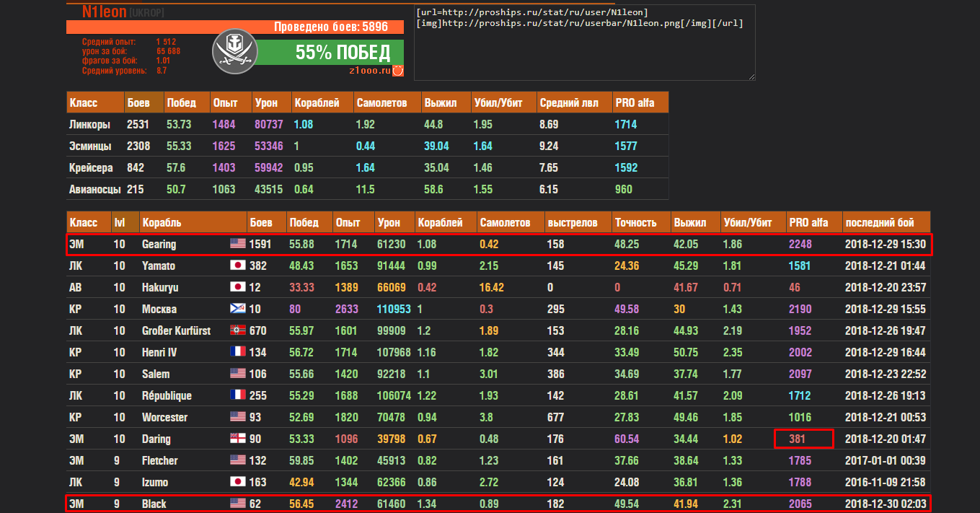Image resolution: width=980 pixels, height=513 pixels.
Task: Click the Убил/Убит header in the ships table
Action: click(x=753, y=222)
